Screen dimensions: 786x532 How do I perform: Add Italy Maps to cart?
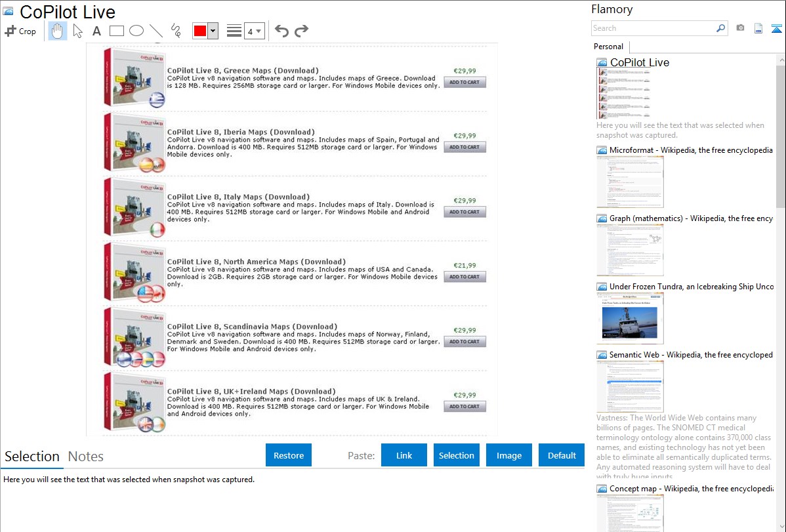coord(465,212)
